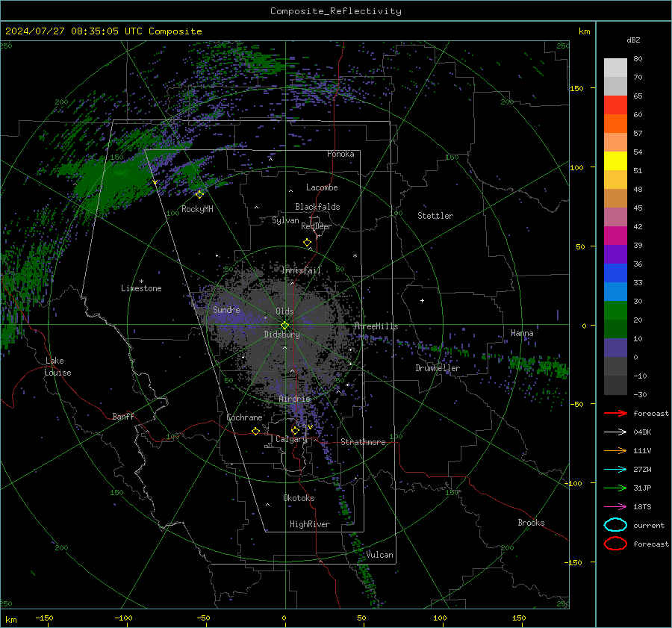Click the white 04DK arrow legend icon
This screenshot has height=628, width=672.
point(615,432)
